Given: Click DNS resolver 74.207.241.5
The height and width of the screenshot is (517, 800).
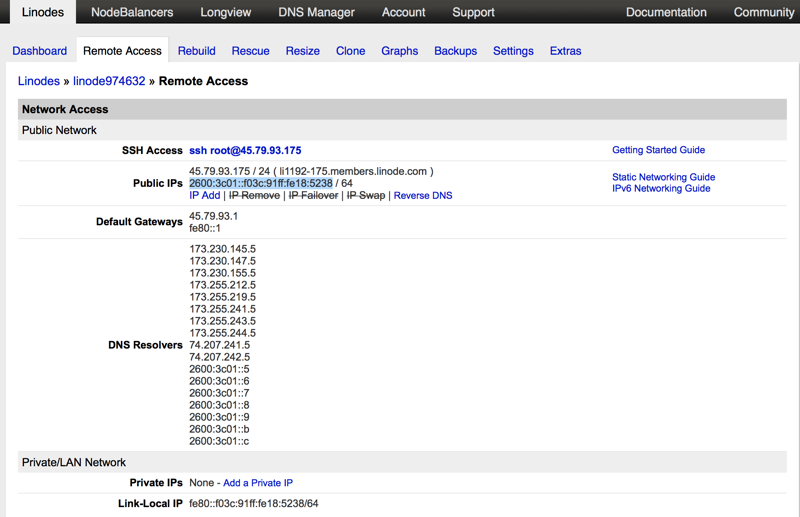Looking at the screenshot, I should [x=220, y=345].
